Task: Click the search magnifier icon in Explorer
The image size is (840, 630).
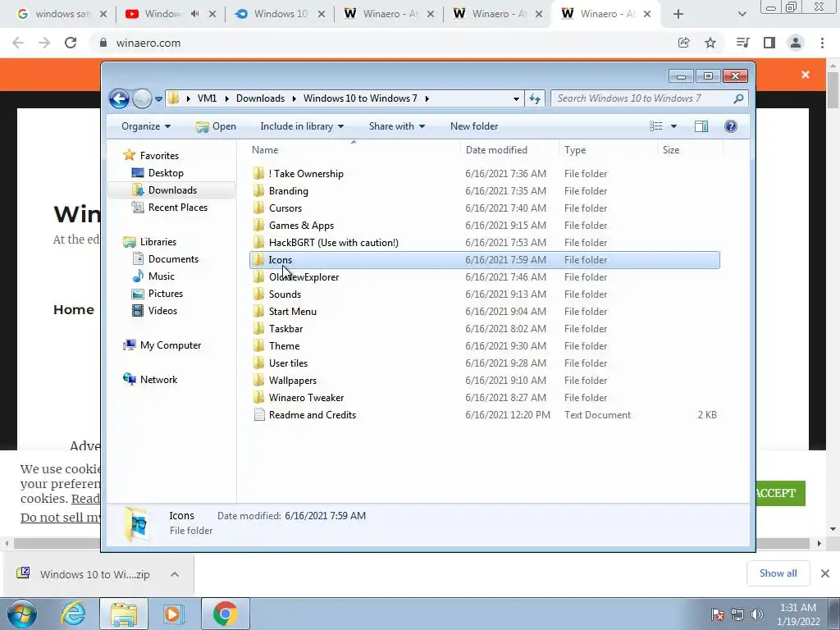Action: [x=738, y=98]
